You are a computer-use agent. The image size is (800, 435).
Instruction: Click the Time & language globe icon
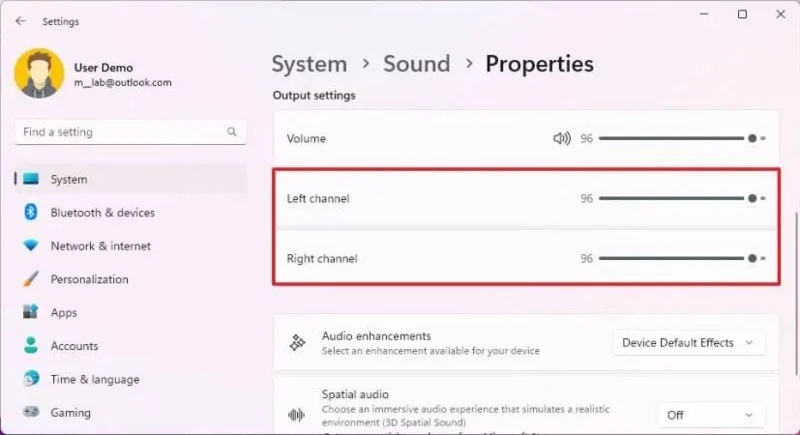point(31,379)
